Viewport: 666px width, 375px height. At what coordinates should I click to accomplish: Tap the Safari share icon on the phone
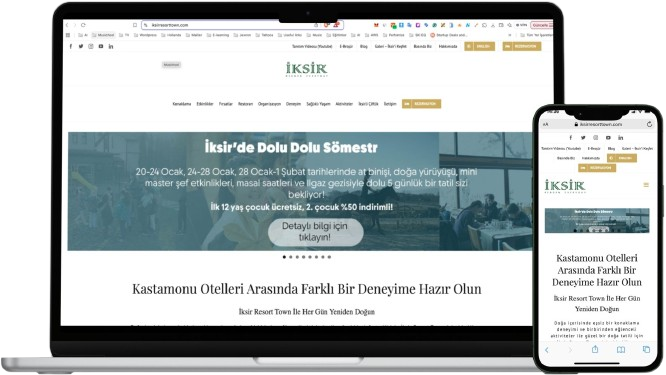(595, 349)
